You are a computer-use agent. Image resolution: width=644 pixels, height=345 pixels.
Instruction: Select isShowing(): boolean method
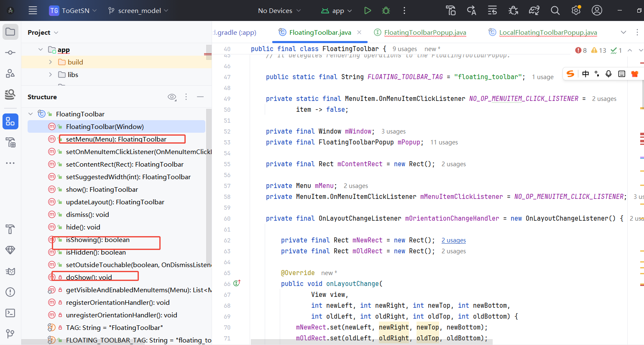98,239
